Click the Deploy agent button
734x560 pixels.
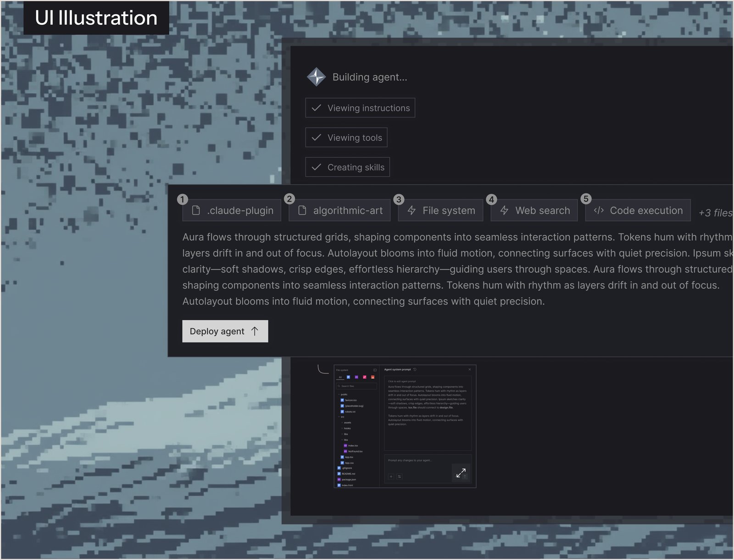point(225,331)
